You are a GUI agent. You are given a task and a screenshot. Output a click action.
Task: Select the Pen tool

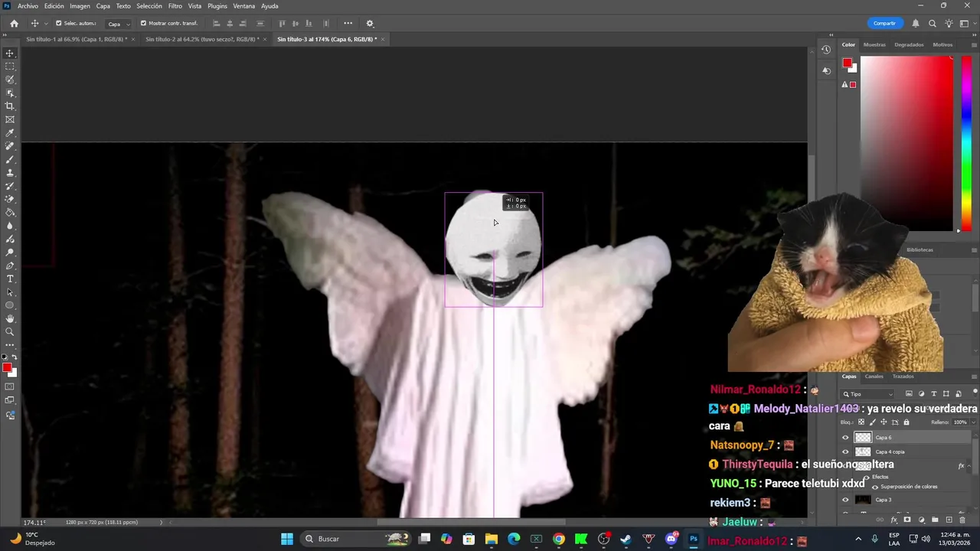tap(10, 266)
